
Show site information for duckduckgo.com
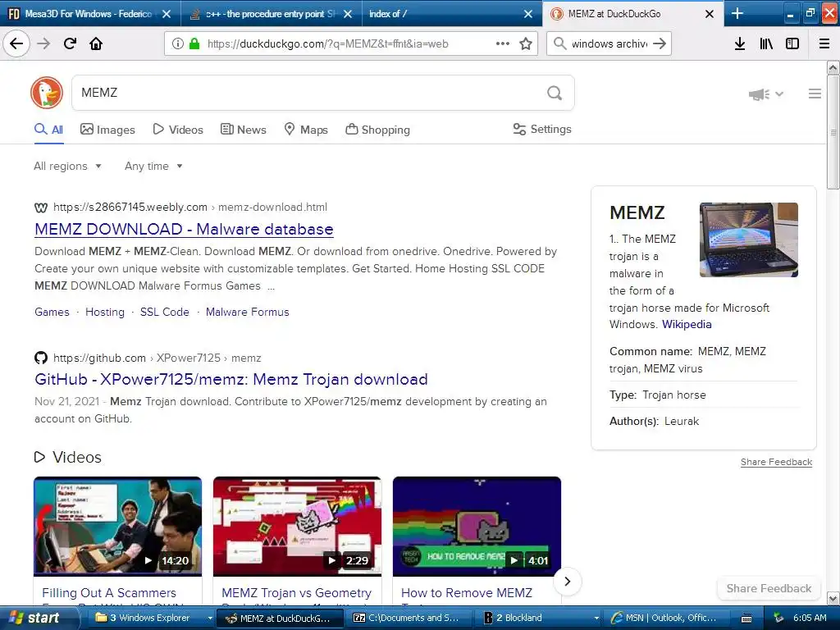pyautogui.click(x=177, y=44)
